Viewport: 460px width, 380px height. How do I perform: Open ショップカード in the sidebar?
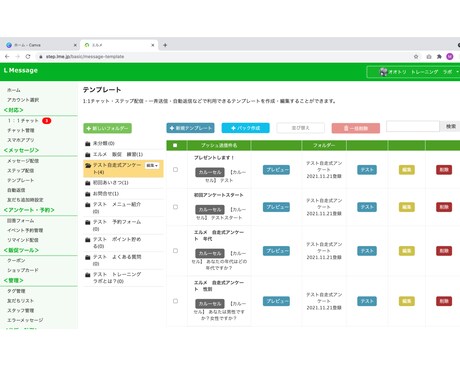point(23,270)
